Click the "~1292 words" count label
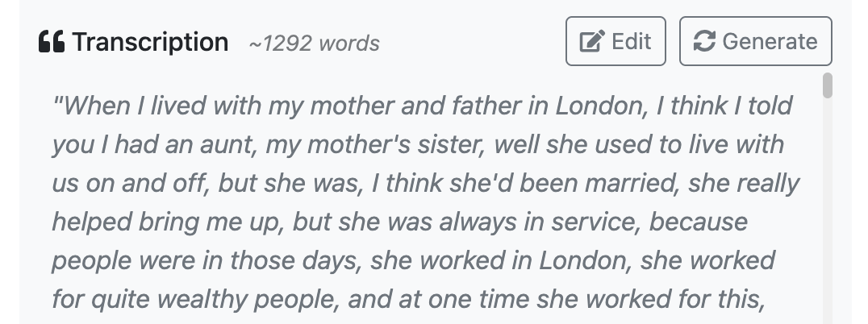Screen dimensions: 868x324 click(x=315, y=44)
